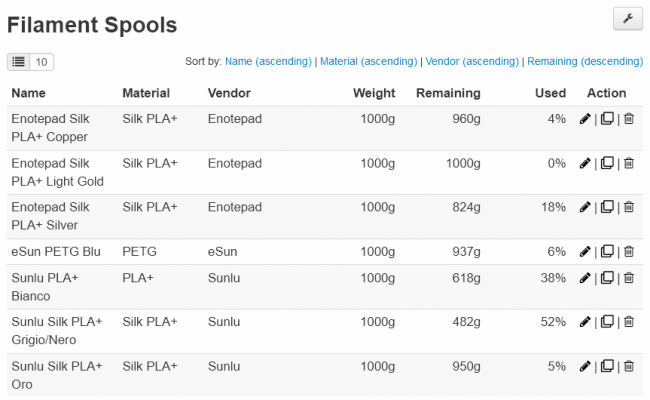The height and width of the screenshot is (400, 650).
Task: Edit the Enotepad Silk PLA+ Copper spool
Action: (585, 120)
